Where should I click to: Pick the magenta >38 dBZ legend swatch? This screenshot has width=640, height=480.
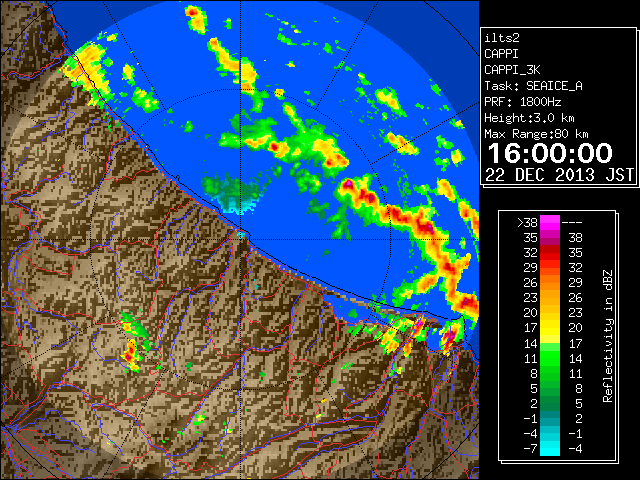[550, 223]
